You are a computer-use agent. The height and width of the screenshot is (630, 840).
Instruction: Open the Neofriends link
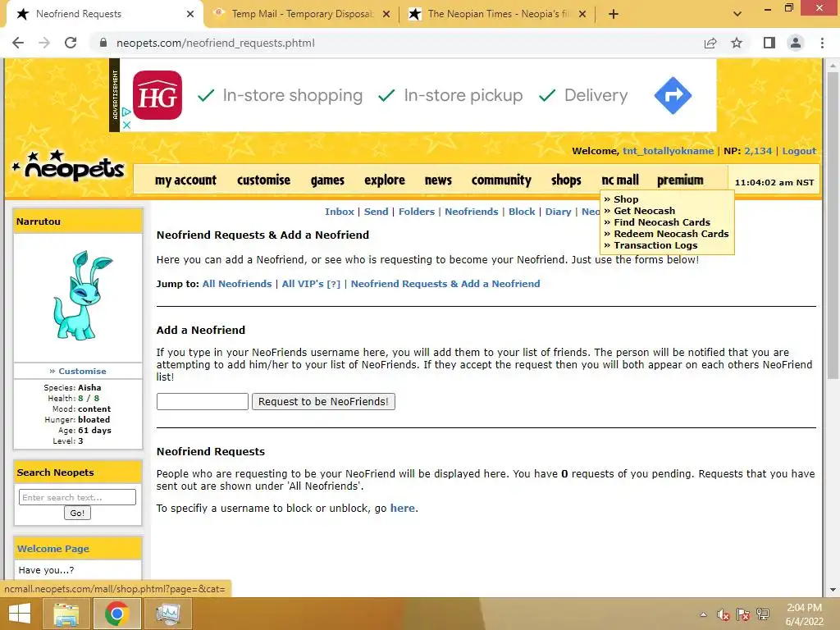coord(472,212)
